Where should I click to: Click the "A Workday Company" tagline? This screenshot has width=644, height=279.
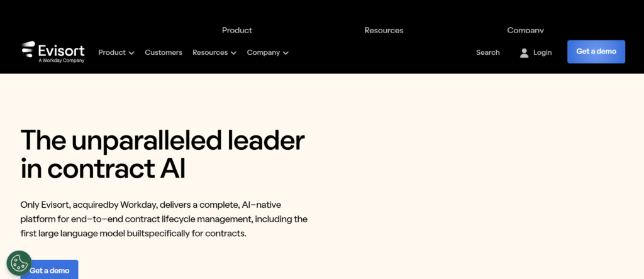coord(62,60)
